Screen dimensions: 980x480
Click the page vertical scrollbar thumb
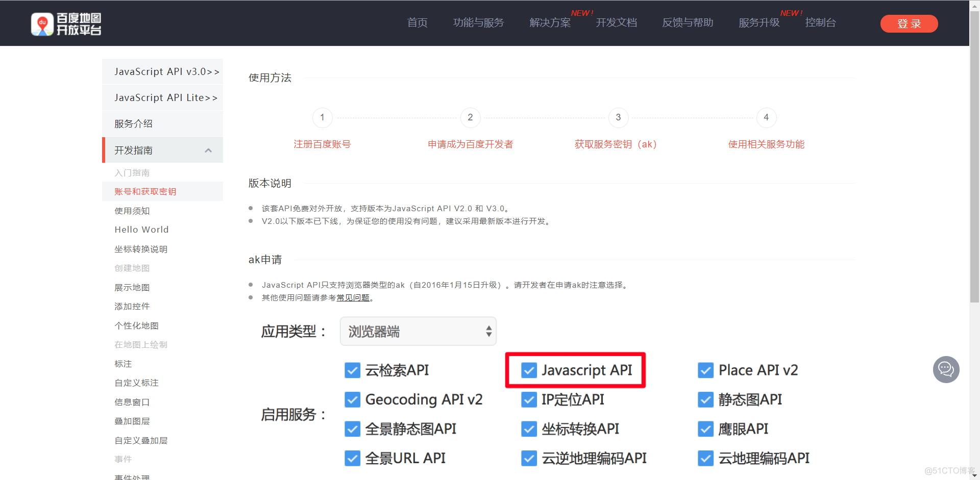click(974, 157)
